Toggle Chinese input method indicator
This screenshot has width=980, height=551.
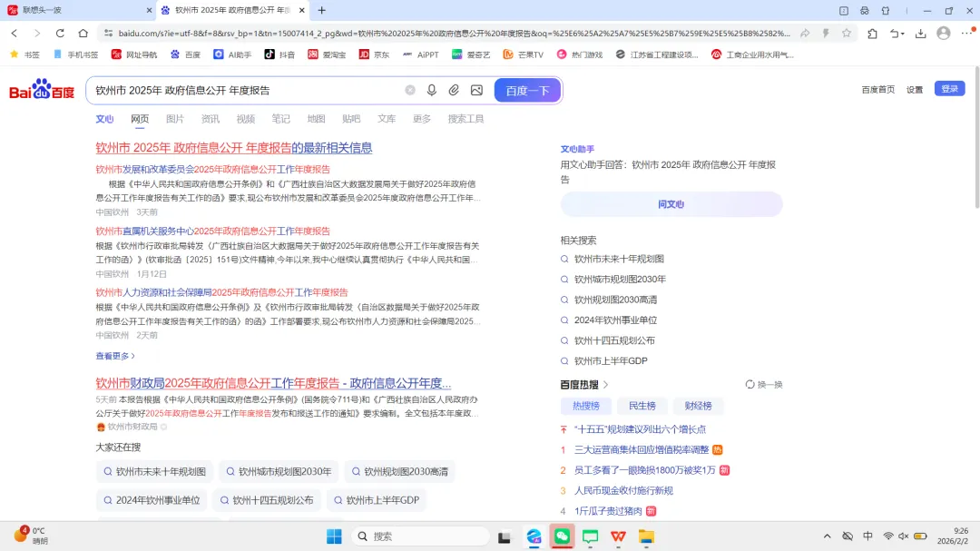[x=868, y=536]
